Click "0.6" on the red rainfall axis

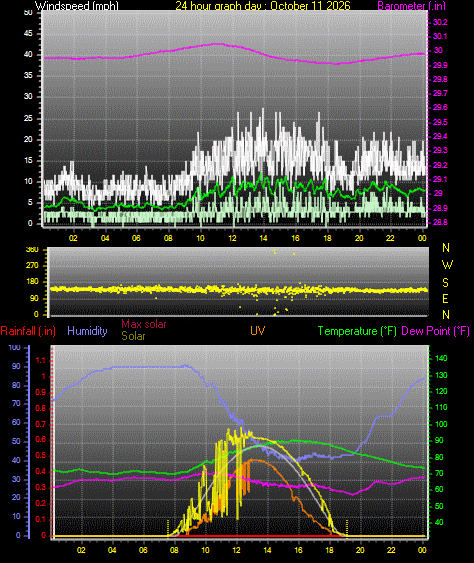click(41, 439)
